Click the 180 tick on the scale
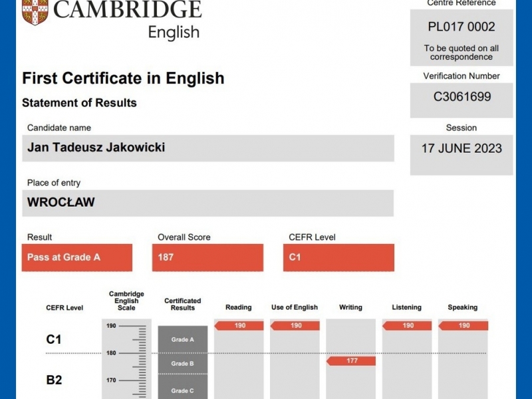This screenshot has height=399, width=532. pyautogui.click(x=126, y=353)
